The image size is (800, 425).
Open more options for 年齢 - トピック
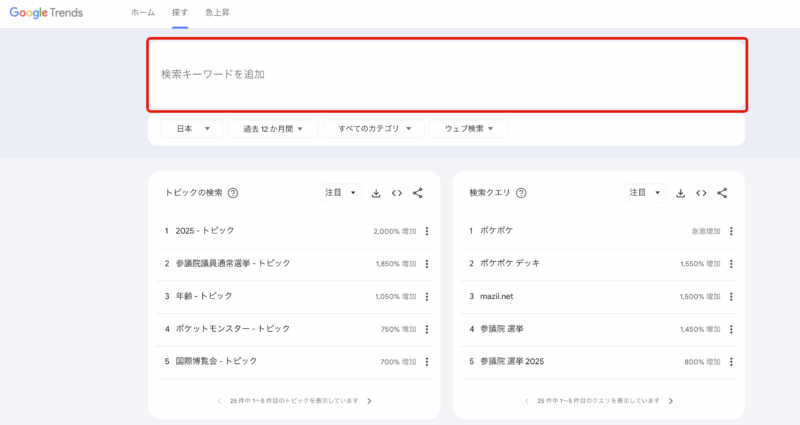tap(427, 296)
